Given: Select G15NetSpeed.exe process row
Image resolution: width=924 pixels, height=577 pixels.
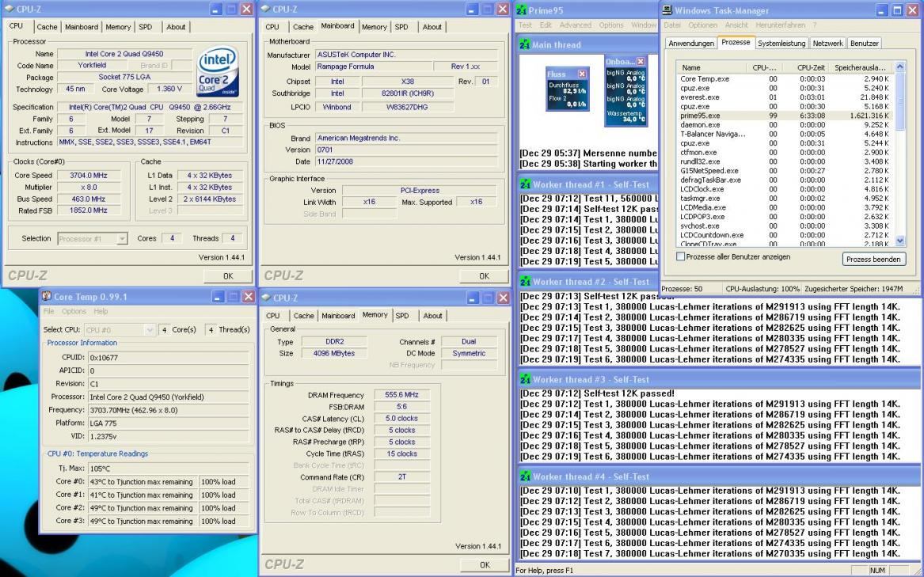Looking at the screenshot, I should click(x=785, y=171).
